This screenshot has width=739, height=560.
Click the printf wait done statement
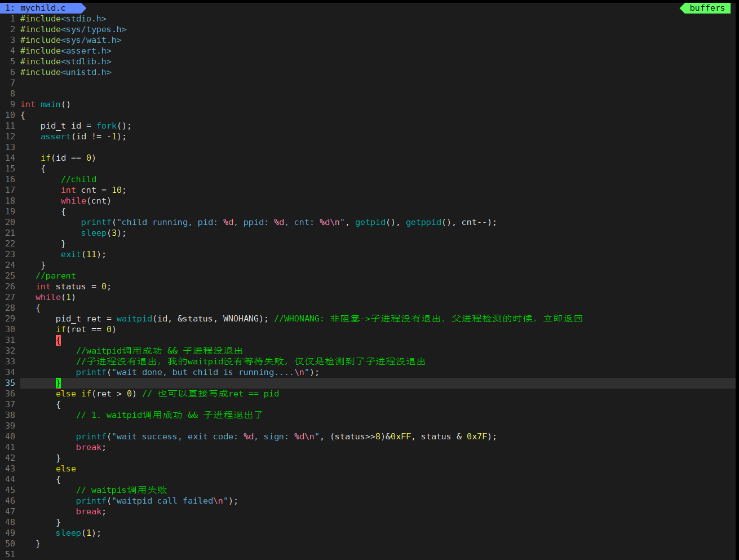(198, 372)
